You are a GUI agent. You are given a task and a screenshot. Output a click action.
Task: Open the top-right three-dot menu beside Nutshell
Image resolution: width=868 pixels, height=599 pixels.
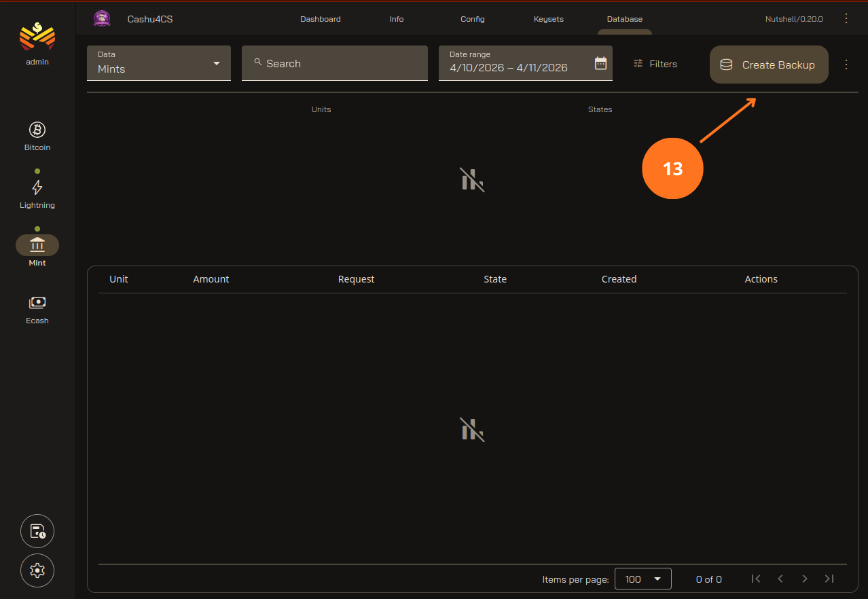pos(846,18)
